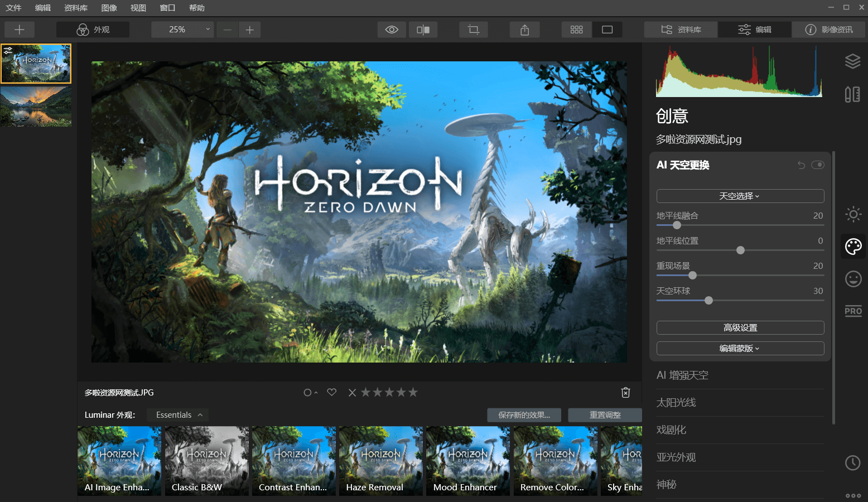Open the 编辑 menu in menu bar

pos(43,8)
